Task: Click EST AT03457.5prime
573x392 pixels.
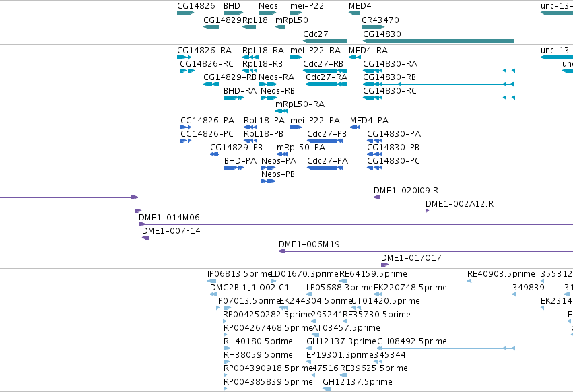Action: point(346,327)
